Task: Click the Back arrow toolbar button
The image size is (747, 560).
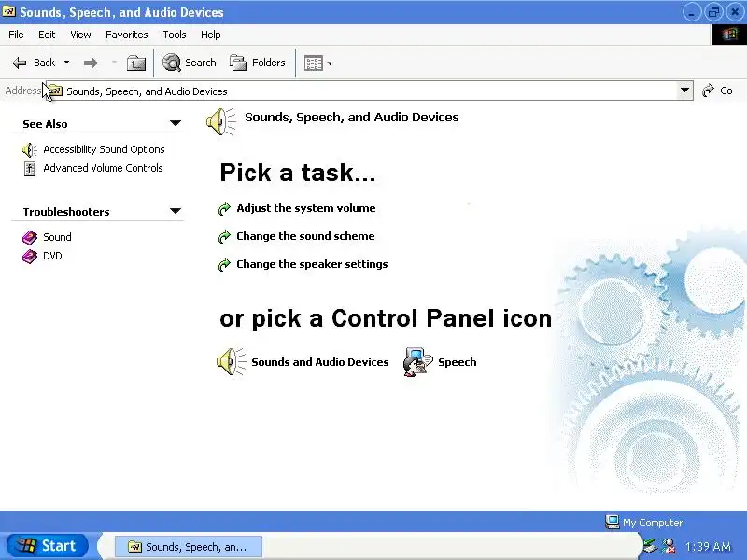Action: [34, 63]
